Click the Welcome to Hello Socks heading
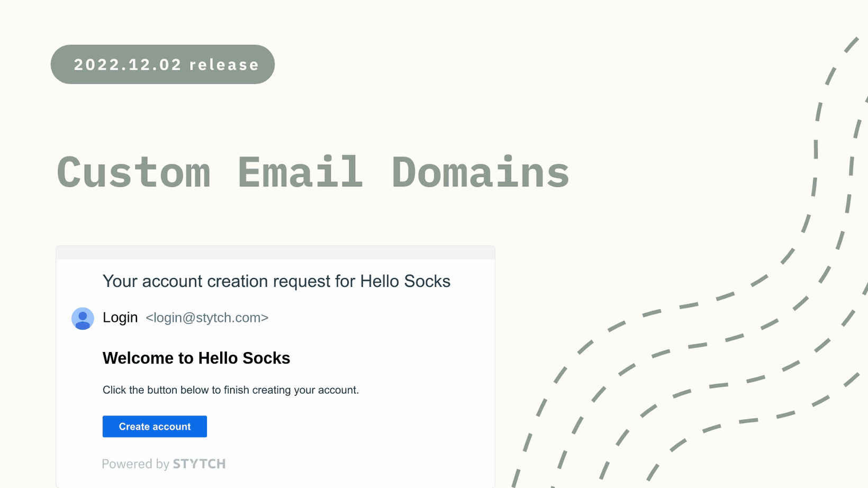The width and height of the screenshot is (868, 488). pos(196,358)
